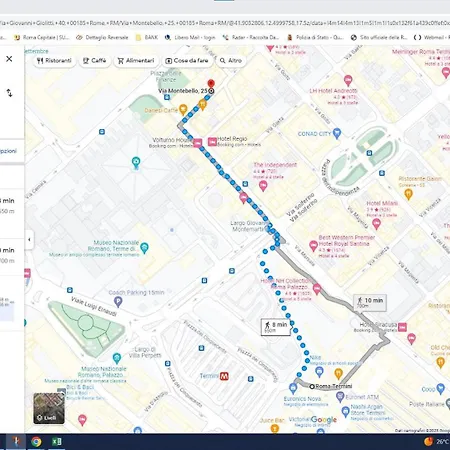Click the browser address bar URL
This screenshot has width=450, height=450.
pyautogui.click(x=225, y=23)
